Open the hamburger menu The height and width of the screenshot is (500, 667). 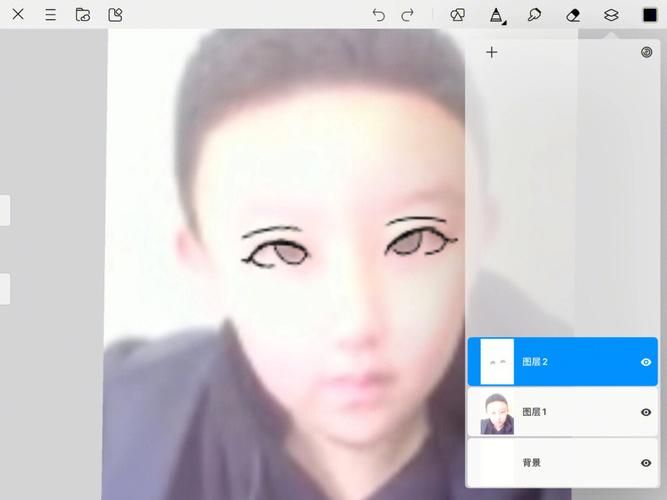(x=50, y=15)
